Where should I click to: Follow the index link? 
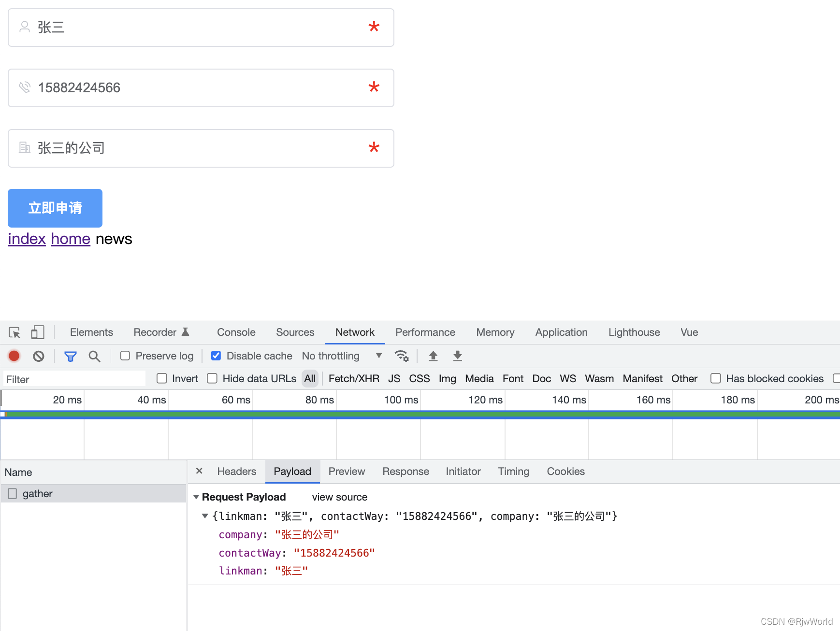(27, 239)
